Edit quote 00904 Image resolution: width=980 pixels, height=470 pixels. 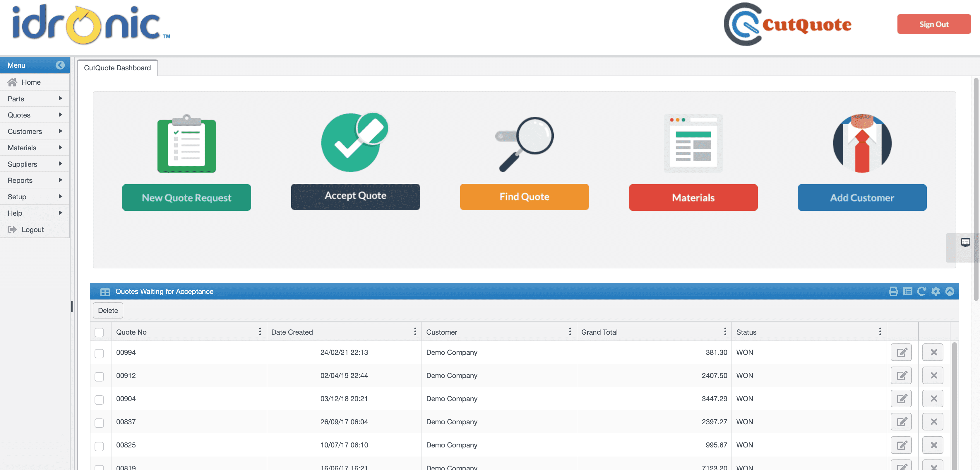(901, 399)
